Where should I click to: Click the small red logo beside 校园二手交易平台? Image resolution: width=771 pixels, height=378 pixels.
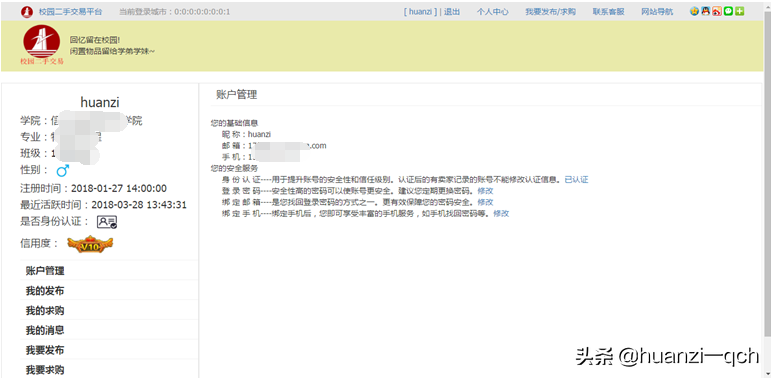point(27,12)
